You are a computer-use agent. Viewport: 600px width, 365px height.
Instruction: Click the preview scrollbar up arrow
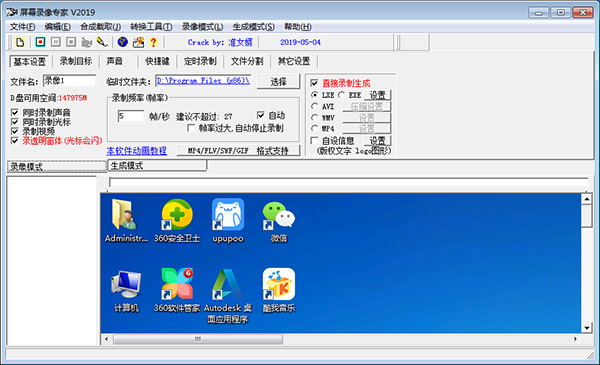[587, 199]
